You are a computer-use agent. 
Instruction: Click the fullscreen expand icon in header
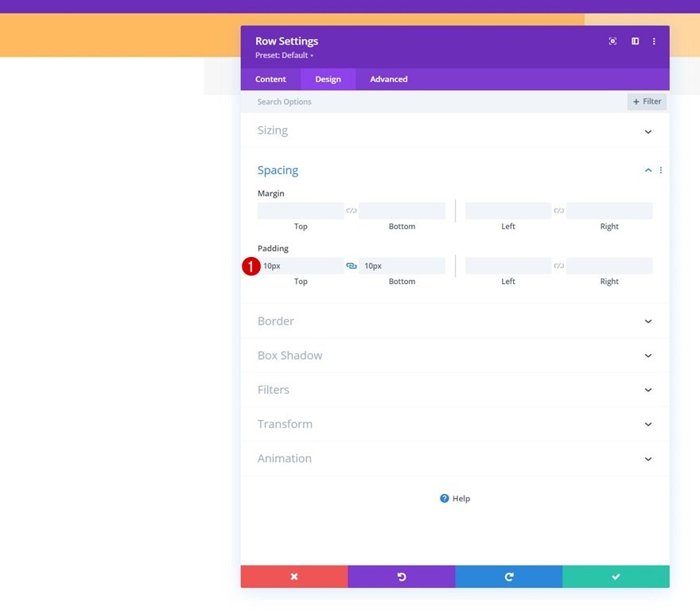(x=612, y=41)
